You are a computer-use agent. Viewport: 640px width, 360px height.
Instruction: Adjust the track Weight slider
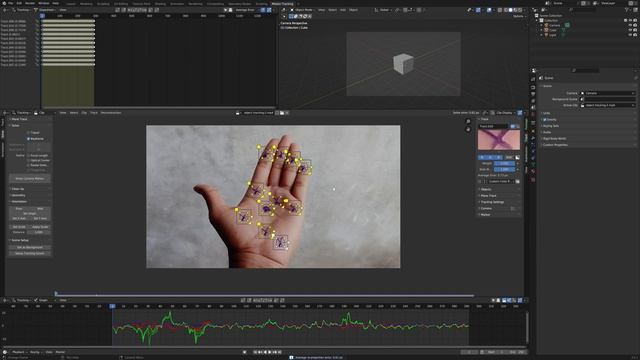click(505, 163)
